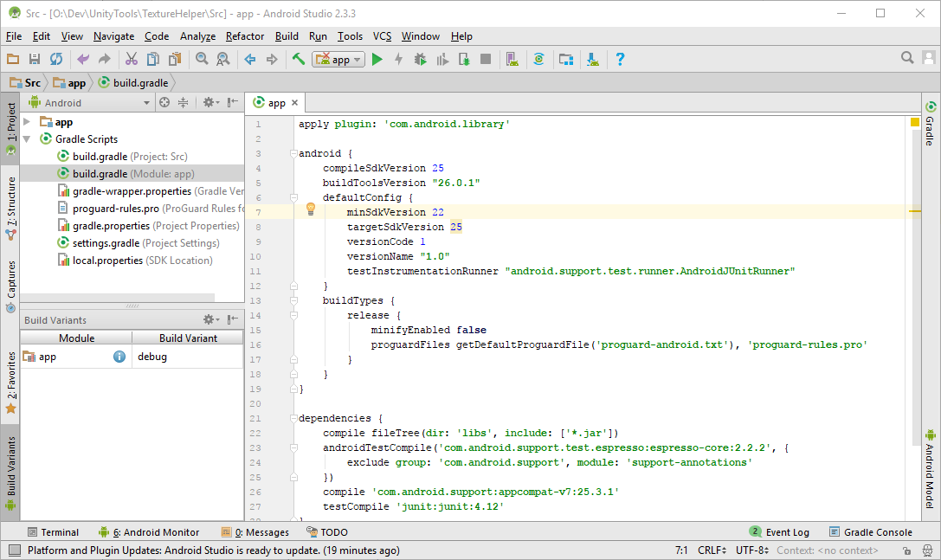Toggle the Build Variants side strip button

pyautogui.click(x=10, y=473)
